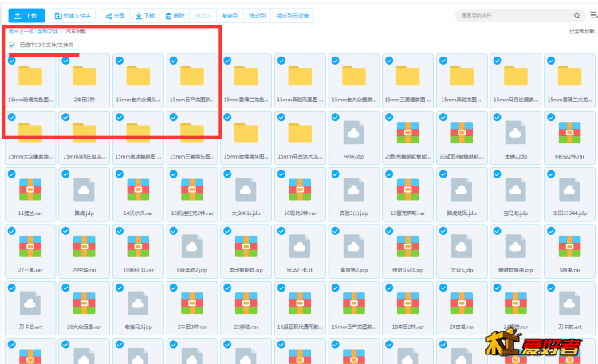Click the 15mm奔驰龙图 folder name
Image resolution: width=598 pixels, height=364 pixels.
point(462,100)
